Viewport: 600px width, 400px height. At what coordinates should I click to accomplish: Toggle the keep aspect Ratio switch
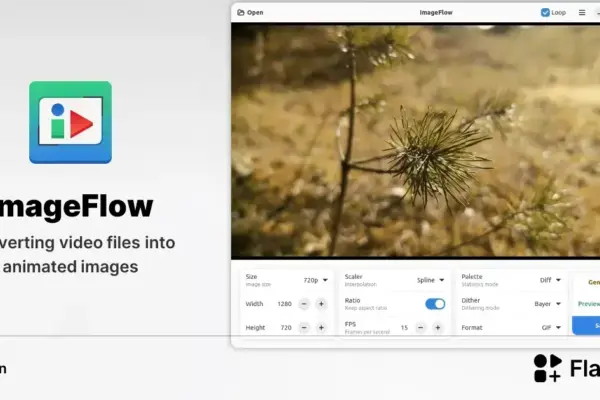tap(435, 304)
